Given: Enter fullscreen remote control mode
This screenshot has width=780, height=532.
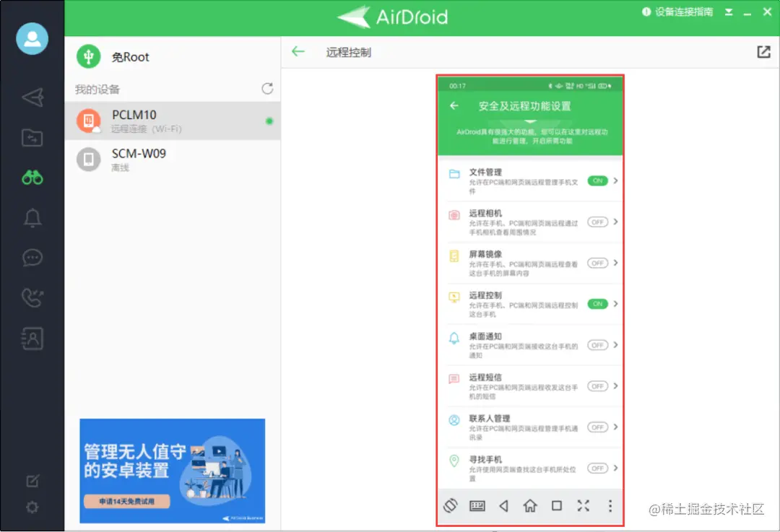Looking at the screenshot, I should pos(583,505).
